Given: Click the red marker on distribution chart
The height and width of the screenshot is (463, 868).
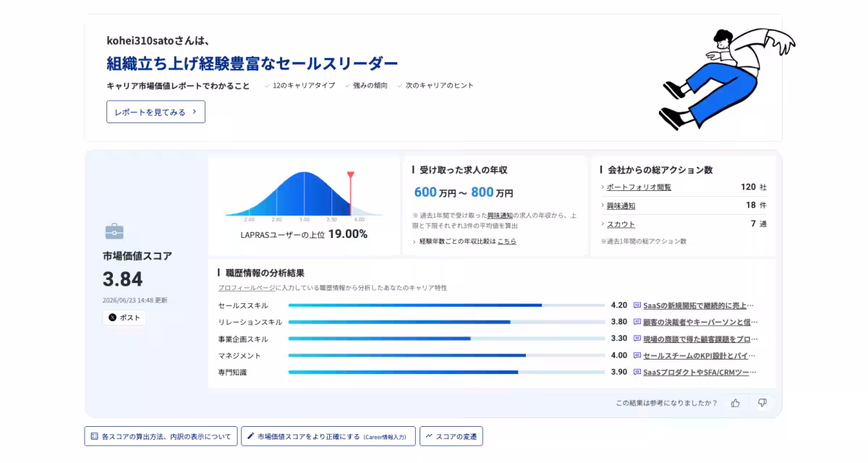Looking at the screenshot, I should tap(351, 193).
